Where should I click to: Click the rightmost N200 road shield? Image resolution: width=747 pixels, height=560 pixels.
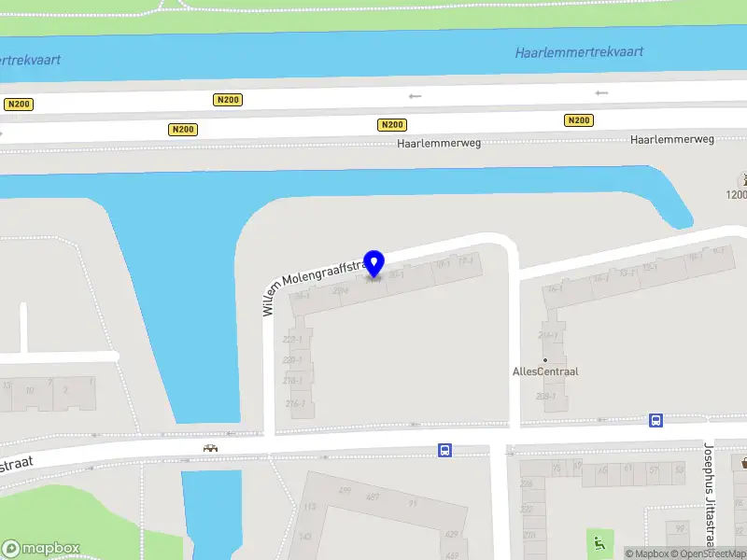pyautogui.click(x=579, y=120)
